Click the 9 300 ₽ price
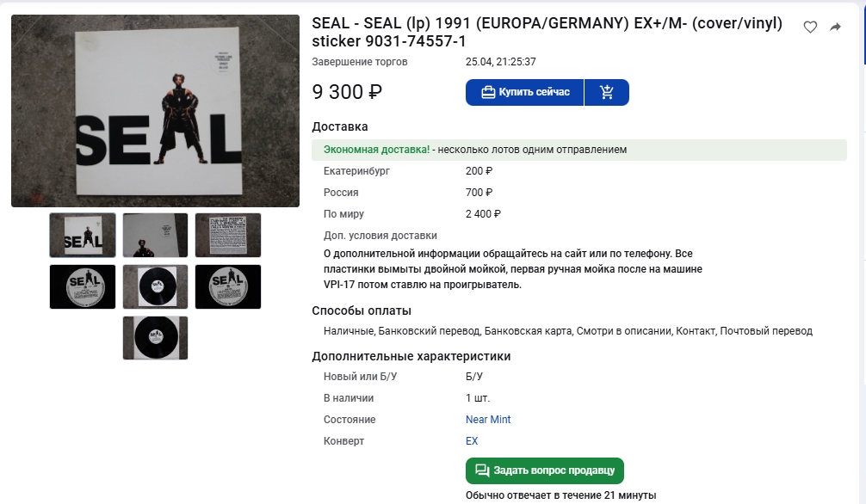The width and height of the screenshot is (866, 504). click(x=347, y=92)
